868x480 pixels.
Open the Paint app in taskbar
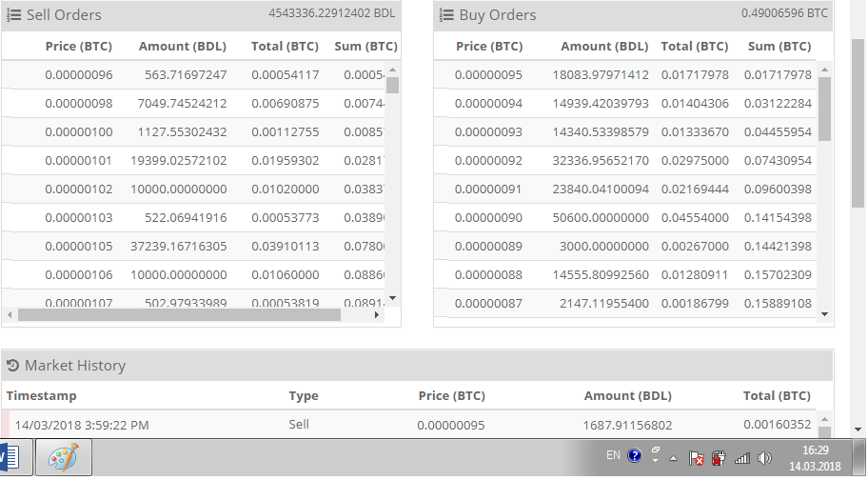[63, 458]
